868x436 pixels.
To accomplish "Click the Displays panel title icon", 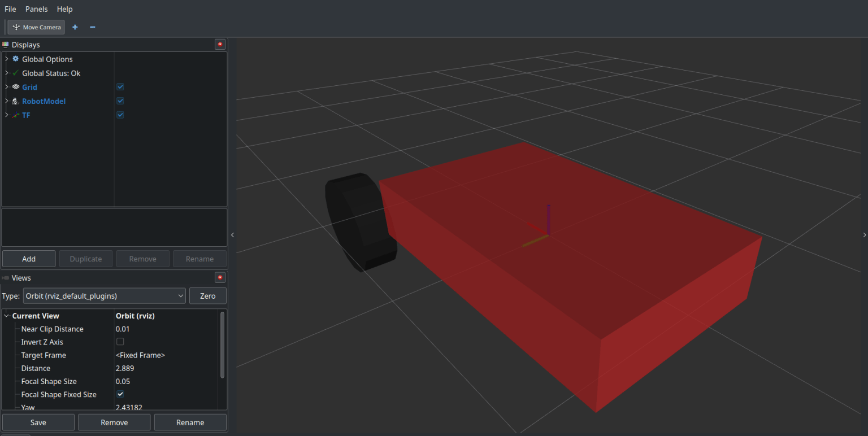I will click(6, 44).
